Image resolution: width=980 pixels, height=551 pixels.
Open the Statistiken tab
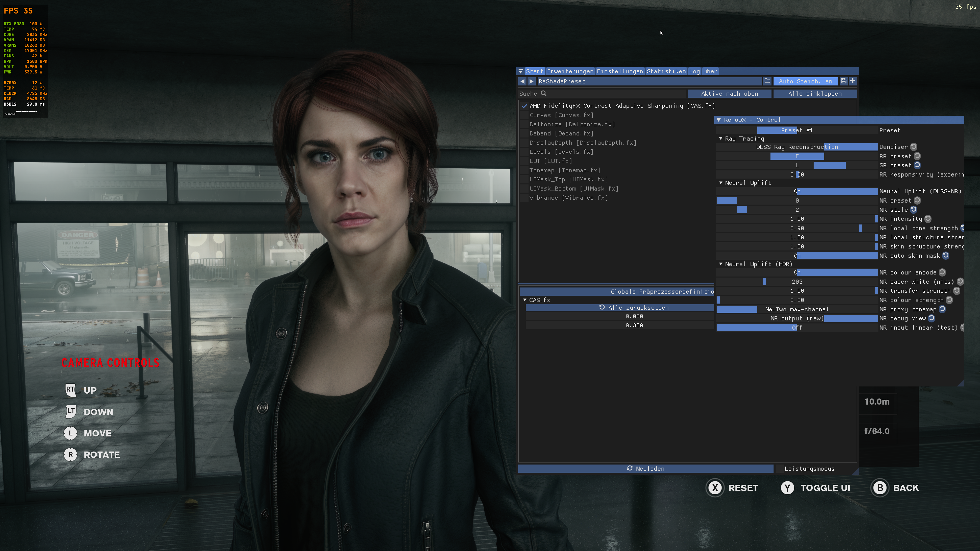point(666,71)
